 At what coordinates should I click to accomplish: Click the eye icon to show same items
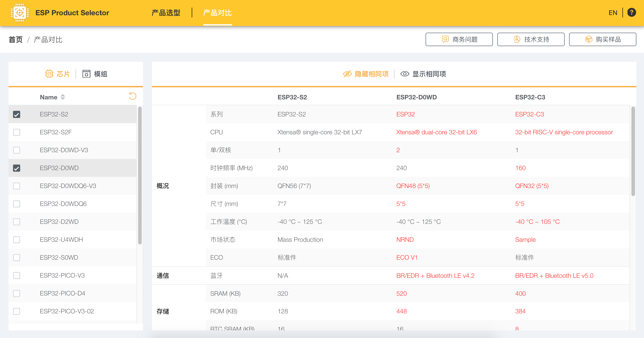(x=405, y=74)
